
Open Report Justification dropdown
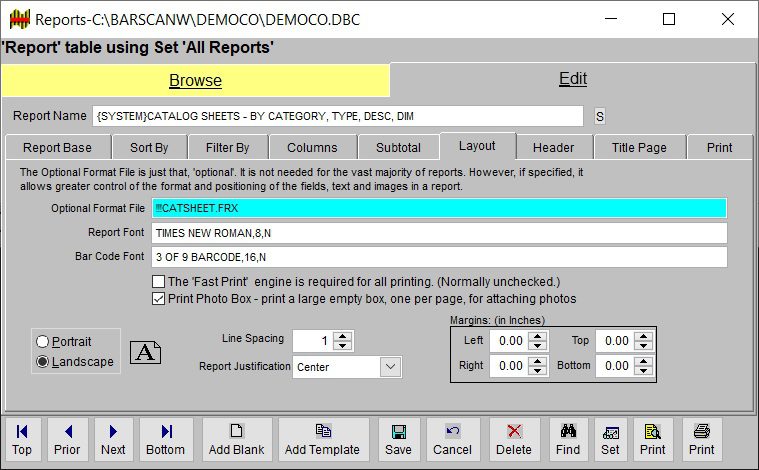[x=390, y=367]
